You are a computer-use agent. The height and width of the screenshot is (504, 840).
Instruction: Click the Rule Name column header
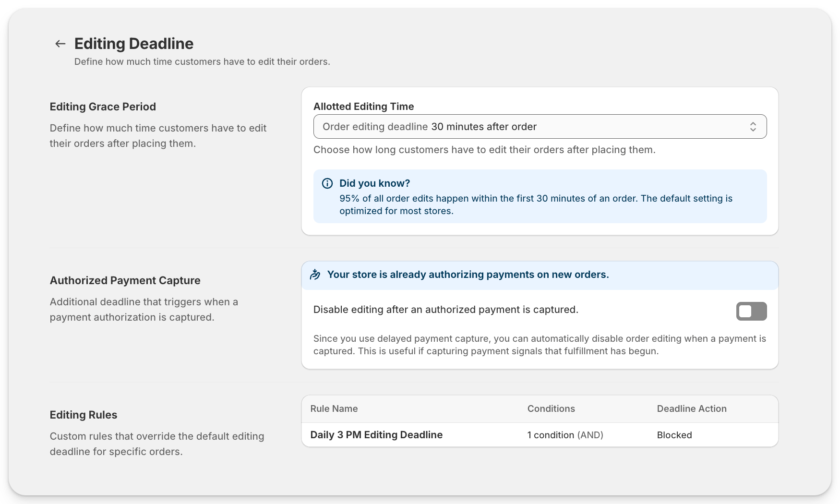pyautogui.click(x=334, y=408)
